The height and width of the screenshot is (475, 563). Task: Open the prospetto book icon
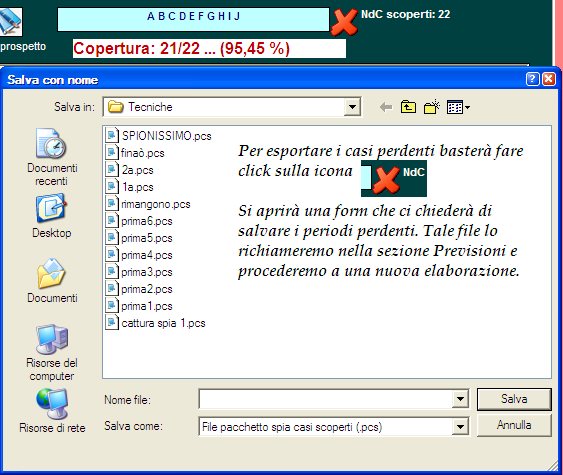[x=11, y=22]
